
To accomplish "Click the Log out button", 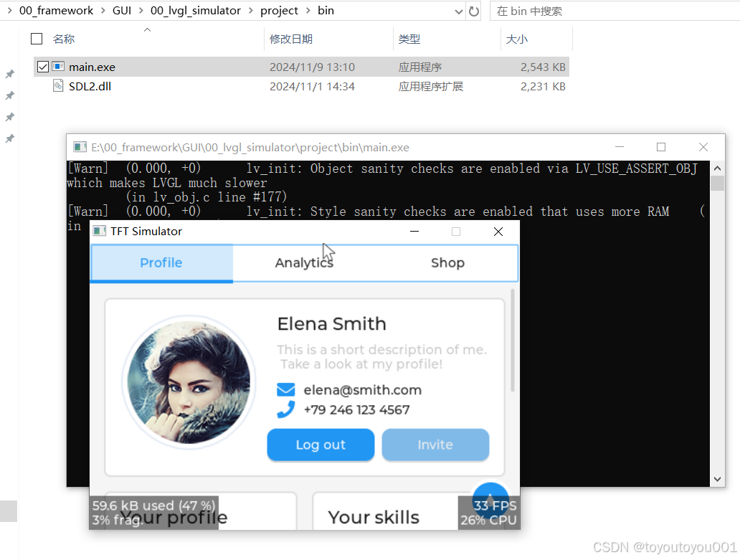I will point(321,445).
